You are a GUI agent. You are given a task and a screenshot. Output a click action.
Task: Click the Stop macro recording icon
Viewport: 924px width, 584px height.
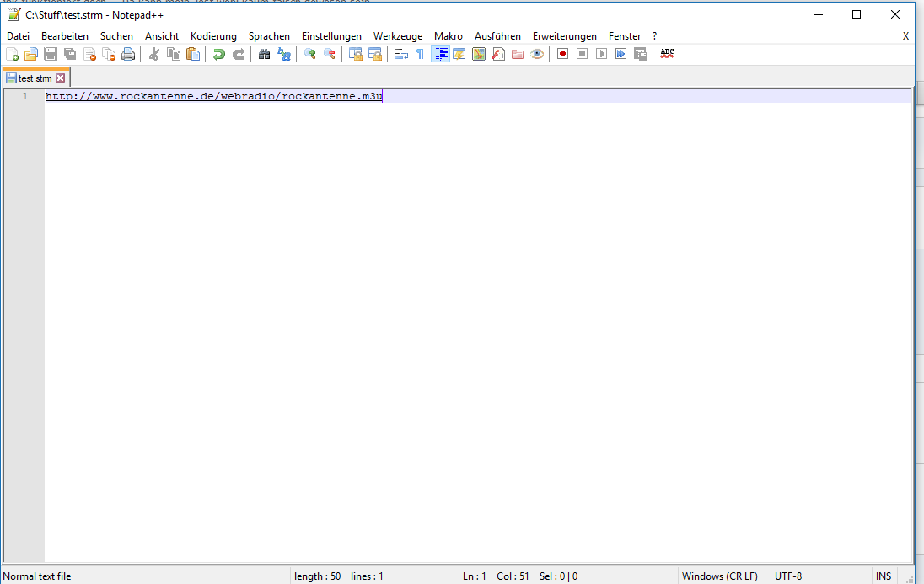tap(583, 54)
